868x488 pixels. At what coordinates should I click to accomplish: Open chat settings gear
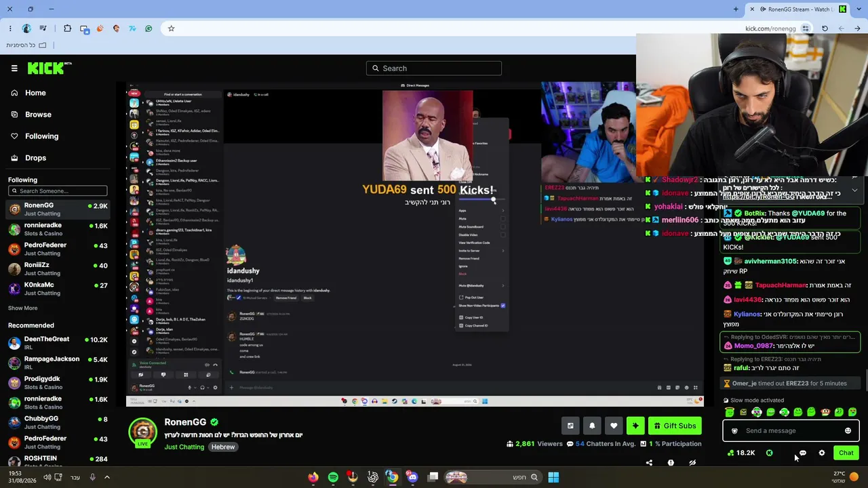pyautogui.click(x=822, y=453)
